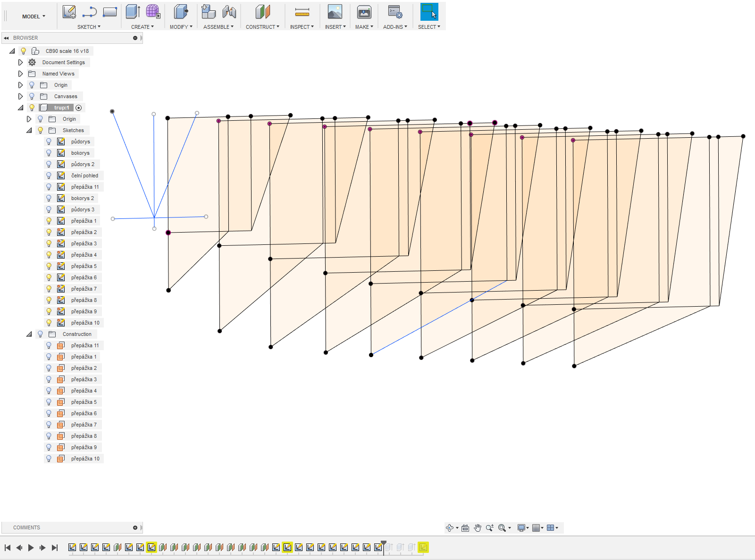Click the Look At icon
Image resolution: width=755 pixels, height=560 pixels.
click(465, 528)
